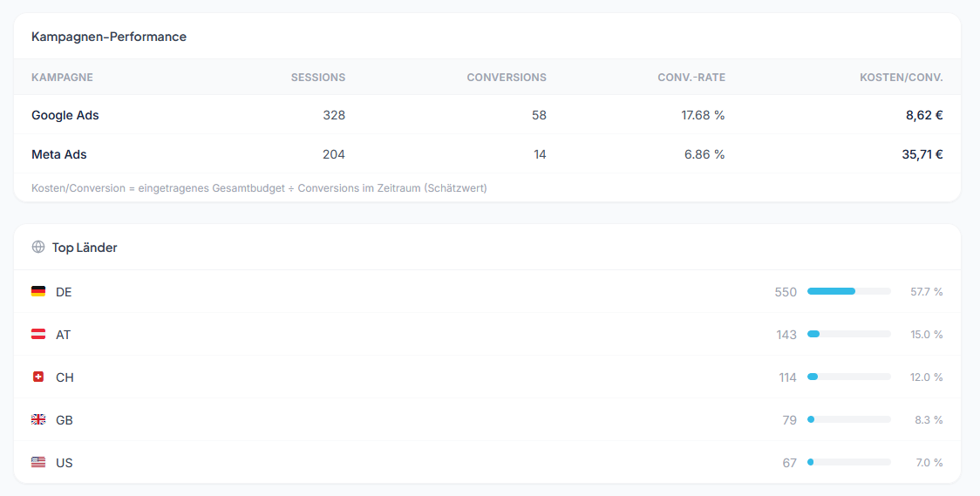Click the German flag icon
The height and width of the screenshot is (496, 980).
point(38,291)
